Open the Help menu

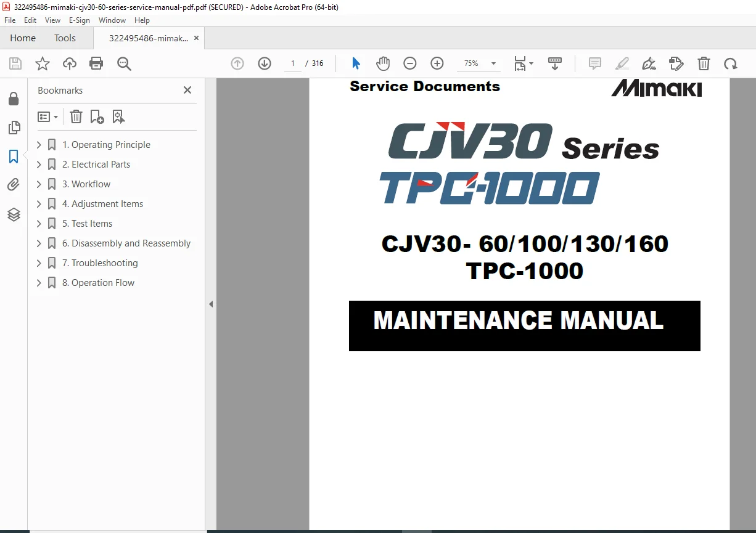point(142,20)
